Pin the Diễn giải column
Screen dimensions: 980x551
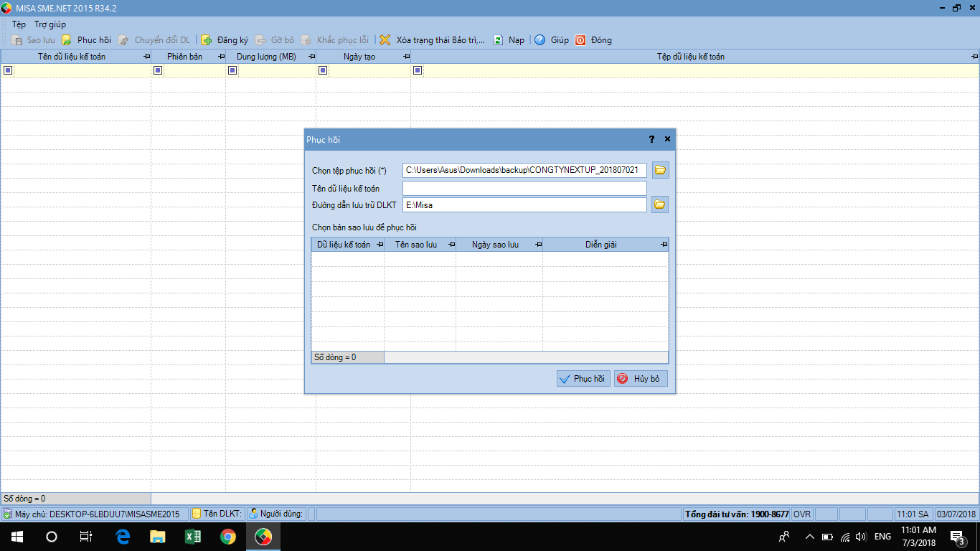[664, 245]
